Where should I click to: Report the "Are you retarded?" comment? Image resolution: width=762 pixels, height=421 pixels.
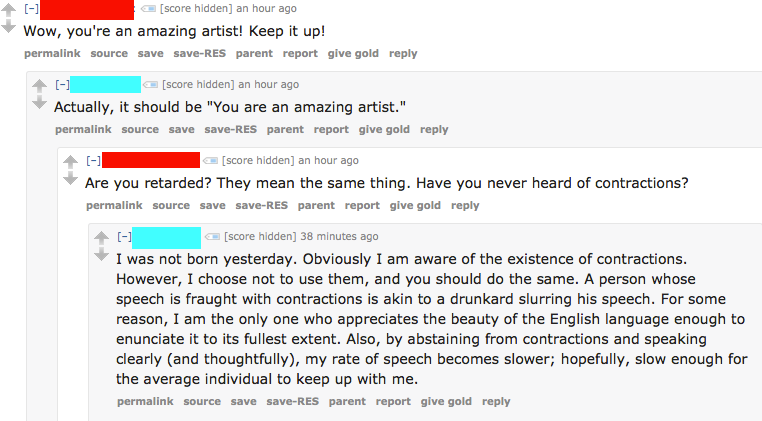click(x=362, y=206)
